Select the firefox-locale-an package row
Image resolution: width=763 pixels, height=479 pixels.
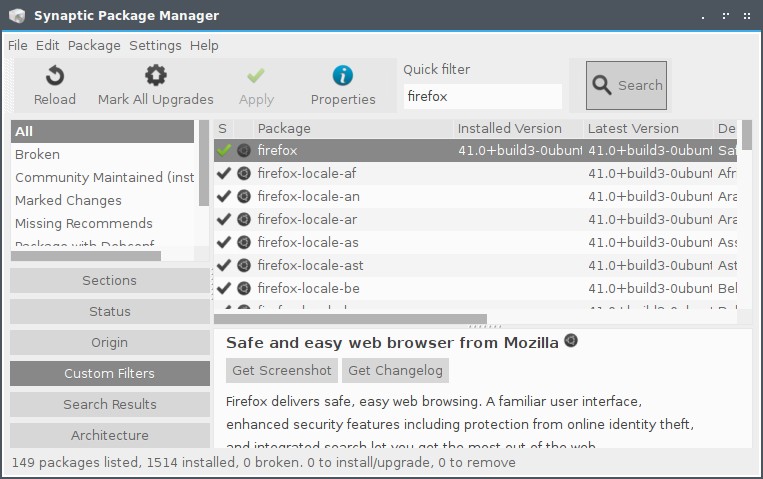click(x=475, y=196)
